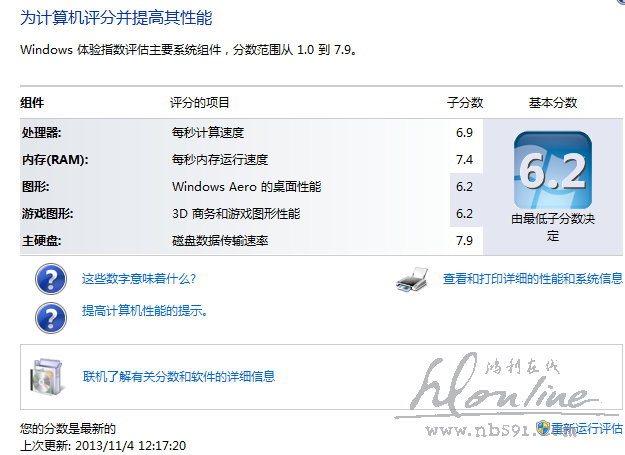Click the hard disk subscore 7.9
The height and width of the screenshot is (455, 625).
(464, 241)
